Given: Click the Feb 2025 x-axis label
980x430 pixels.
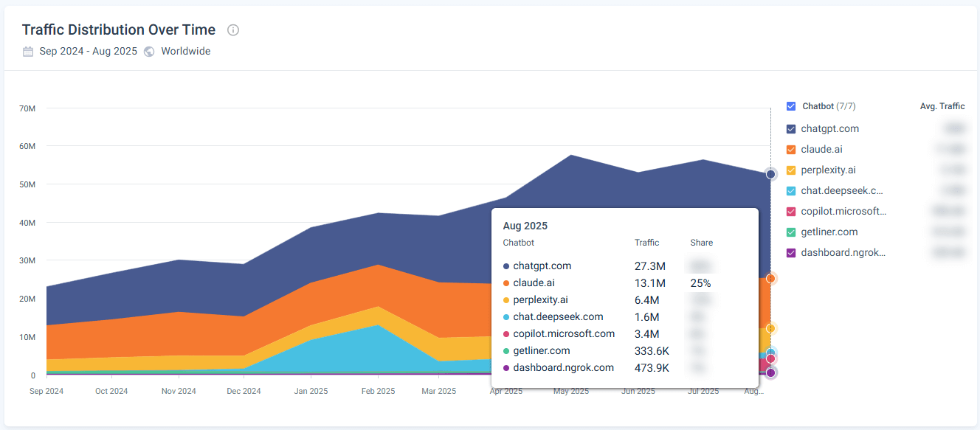Looking at the screenshot, I should click(x=377, y=392).
